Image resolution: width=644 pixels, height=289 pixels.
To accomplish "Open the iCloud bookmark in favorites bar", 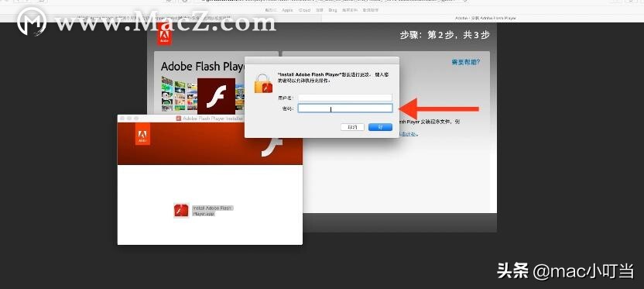I will click(x=304, y=10).
